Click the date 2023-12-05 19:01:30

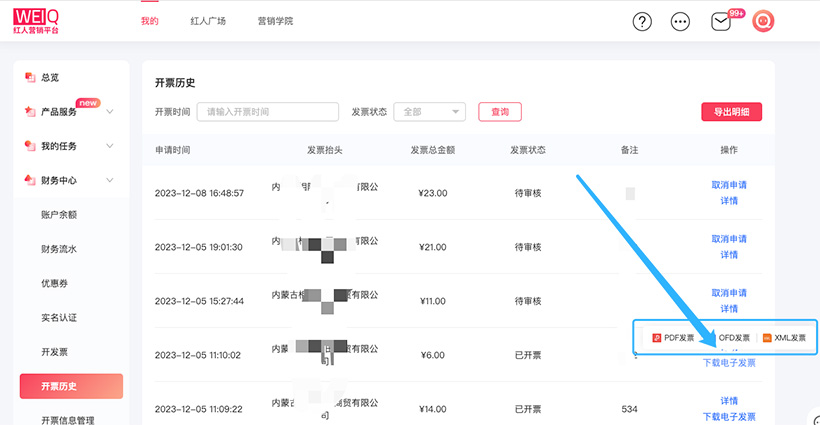pyautogui.click(x=199, y=247)
